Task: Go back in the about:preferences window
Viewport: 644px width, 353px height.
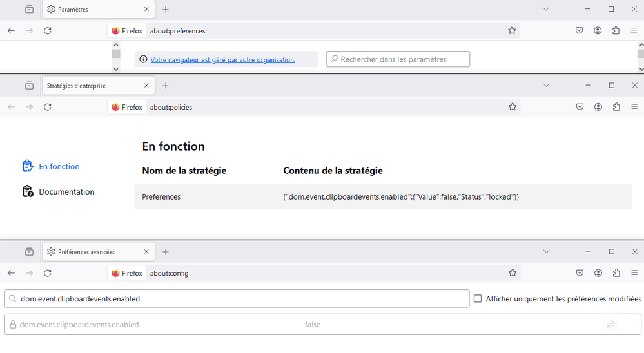Action: tap(11, 30)
